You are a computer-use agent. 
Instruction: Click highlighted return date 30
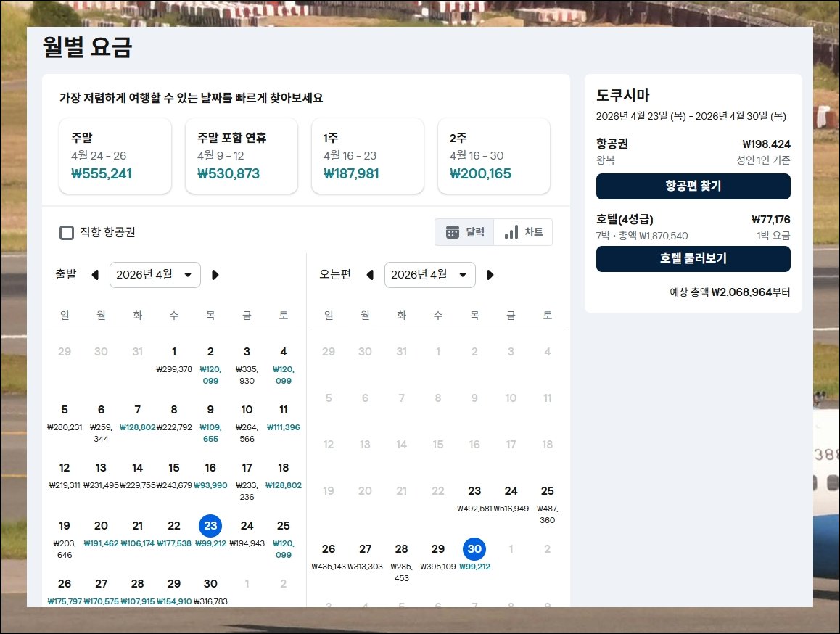tap(474, 549)
